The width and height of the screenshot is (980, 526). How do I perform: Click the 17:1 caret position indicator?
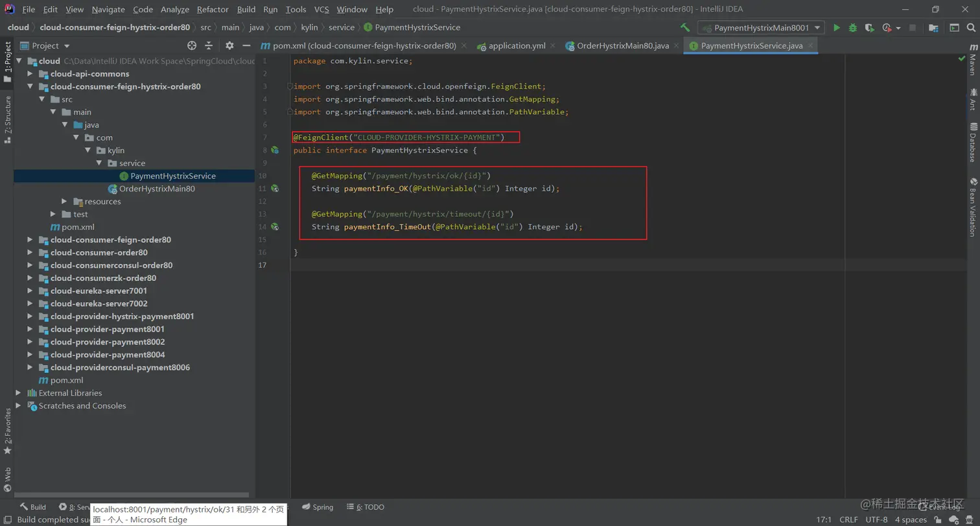[x=824, y=520]
